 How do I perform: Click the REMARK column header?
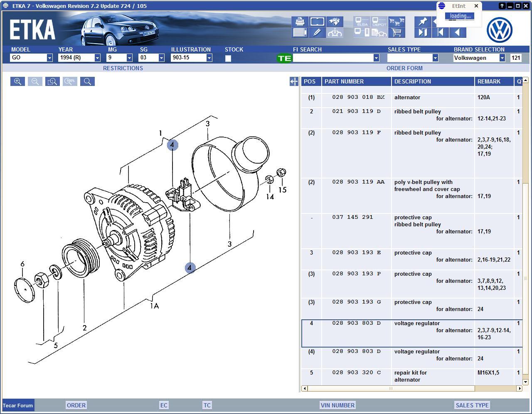coord(494,81)
